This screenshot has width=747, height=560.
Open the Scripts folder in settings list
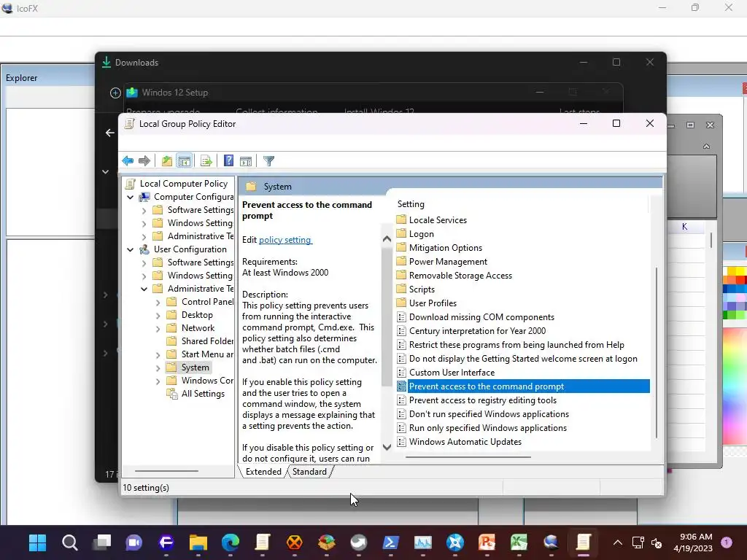[422, 289]
